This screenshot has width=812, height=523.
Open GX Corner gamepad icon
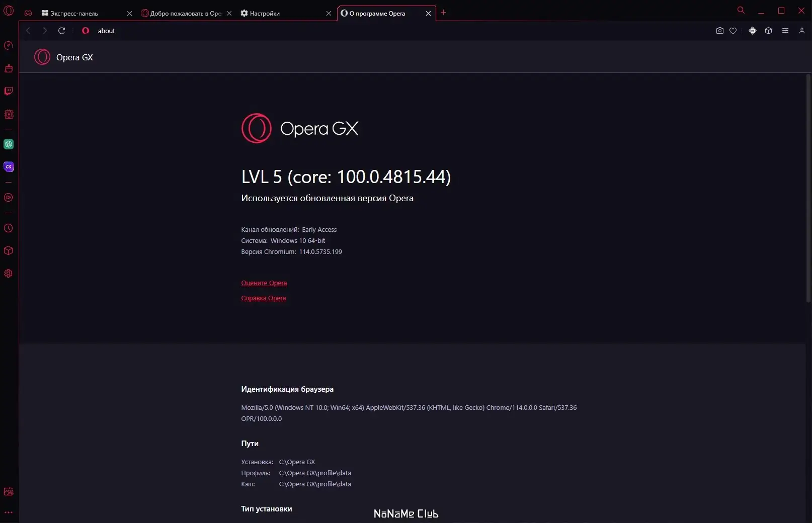28,13
